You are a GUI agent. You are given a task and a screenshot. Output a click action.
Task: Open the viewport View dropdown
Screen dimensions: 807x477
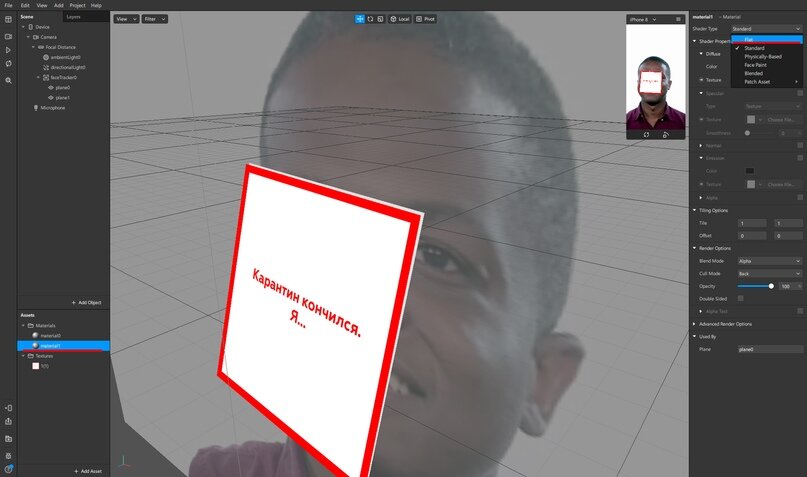tap(126, 19)
